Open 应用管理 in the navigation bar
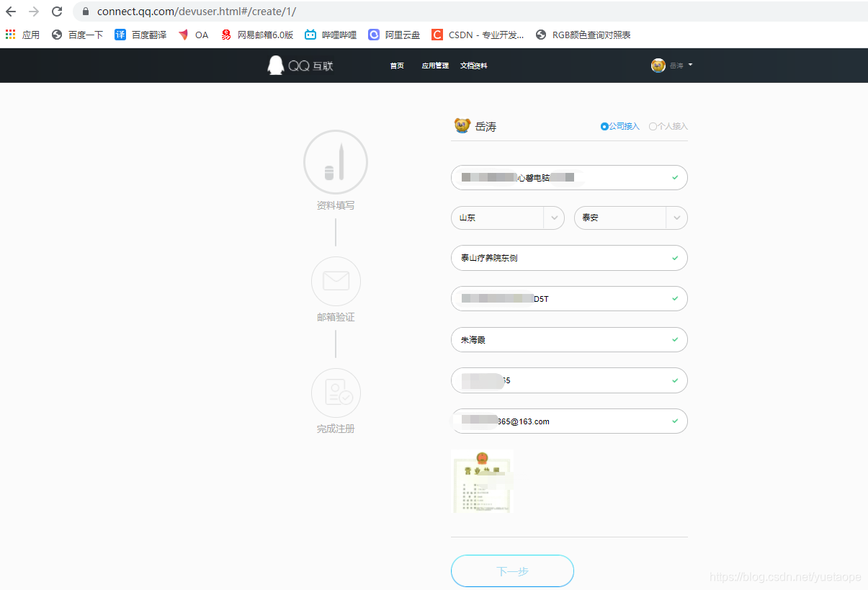The width and height of the screenshot is (868, 590). [x=435, y=66]
